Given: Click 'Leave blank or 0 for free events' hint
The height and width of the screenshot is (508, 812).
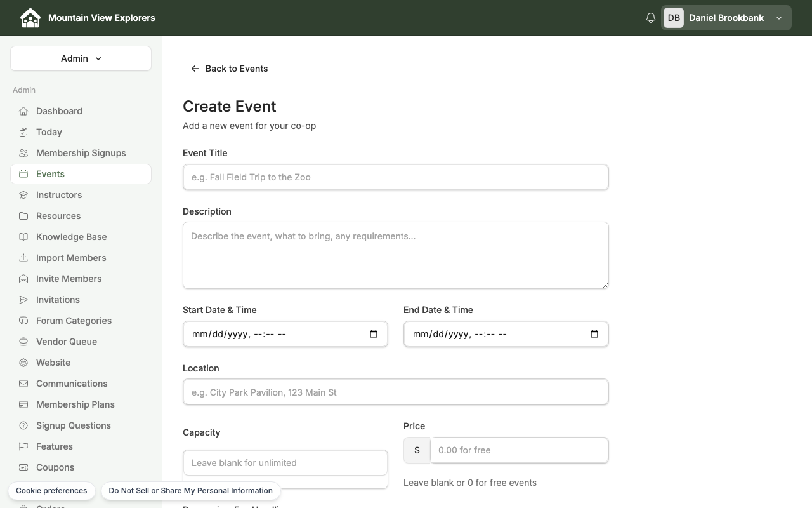Looking at the screenshot, I should click(x=470, y=483).
